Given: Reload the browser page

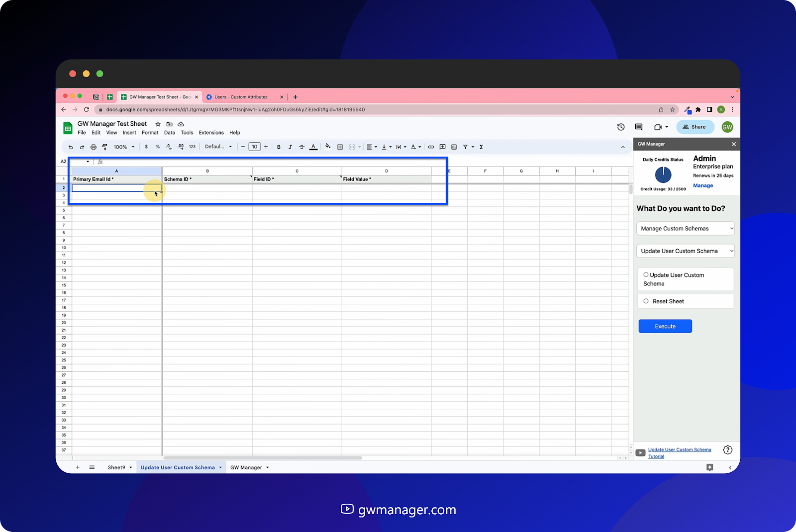Looking at the screenshot, I should coord(86,109).
